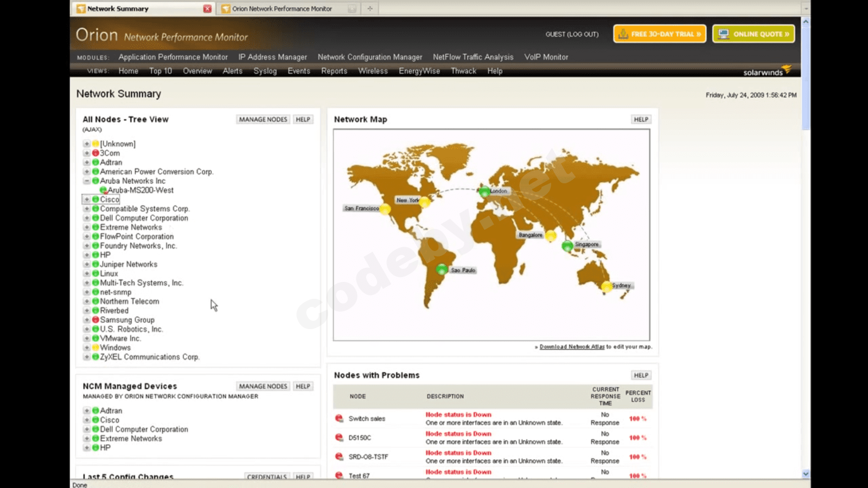
Task: Open the Alerts view
Action: (x=232, y=71)
